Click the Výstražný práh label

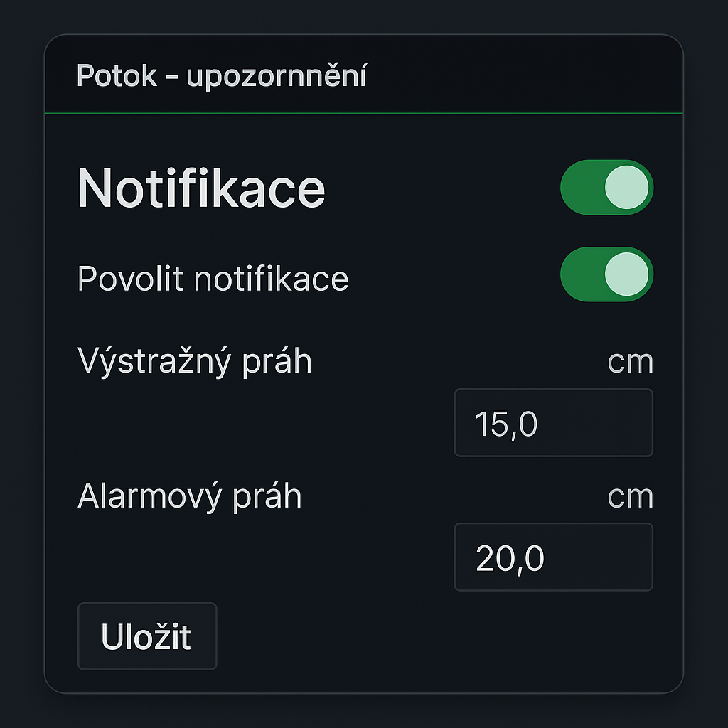[196, 360]
